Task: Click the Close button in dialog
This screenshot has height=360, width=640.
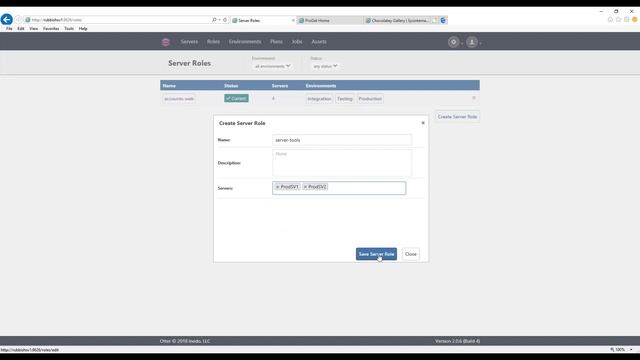Action: pyautogui.click(x=411, y=254)
